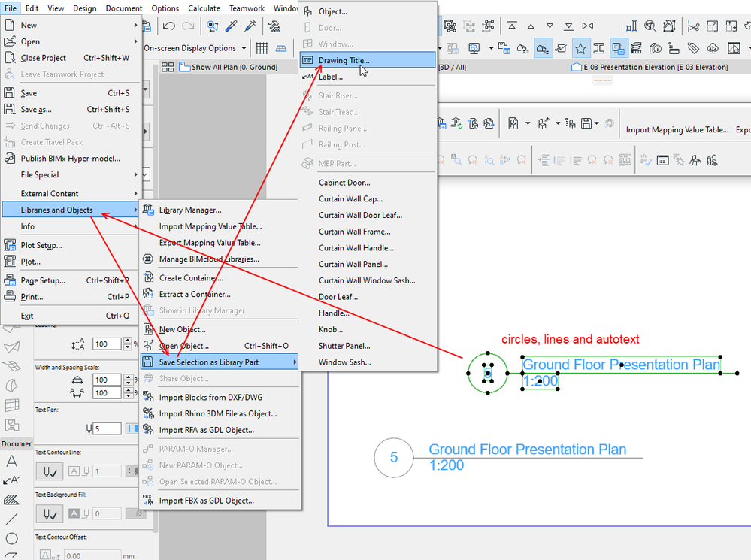Click the leading percentage input field

coord(107,344)
